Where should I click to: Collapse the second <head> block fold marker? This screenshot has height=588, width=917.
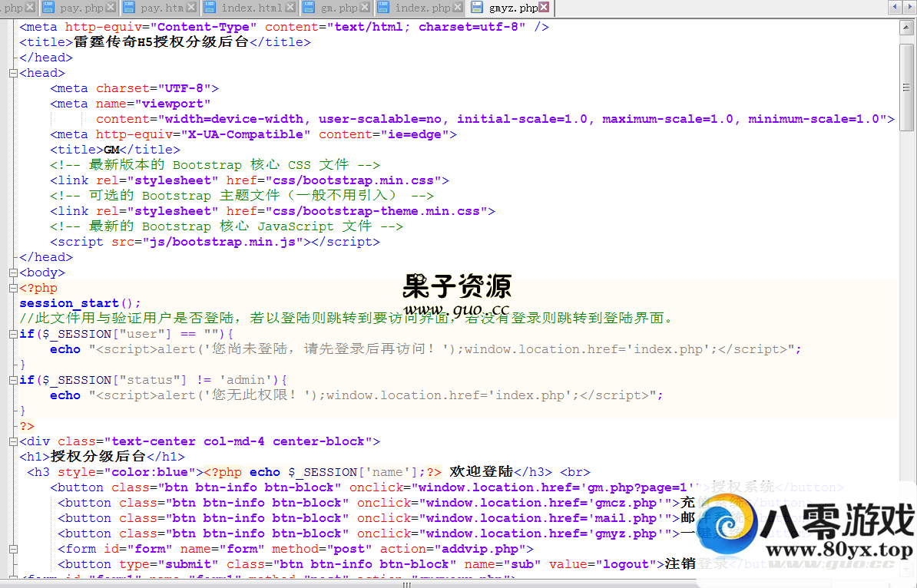point(13,73)
